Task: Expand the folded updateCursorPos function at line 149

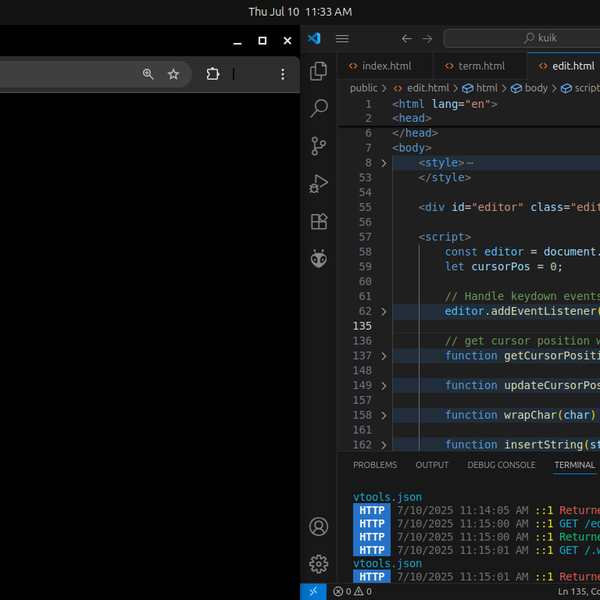Action: click(x=383, y=386)
